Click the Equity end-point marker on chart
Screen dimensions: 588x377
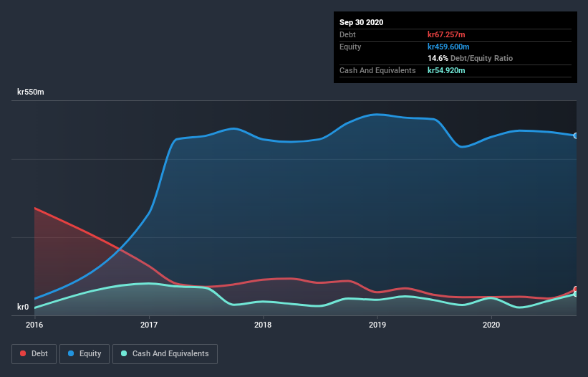point(576,135)
